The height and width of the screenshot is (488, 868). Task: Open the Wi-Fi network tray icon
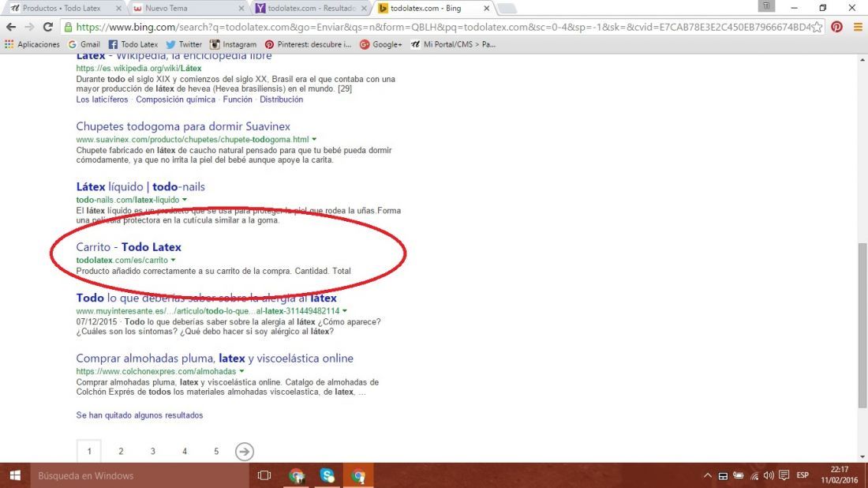click(754, 475)
